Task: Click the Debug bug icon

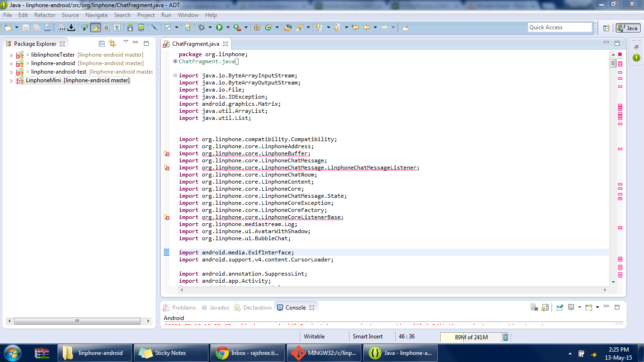Action: pyautogui.click(x=201, y=27)
